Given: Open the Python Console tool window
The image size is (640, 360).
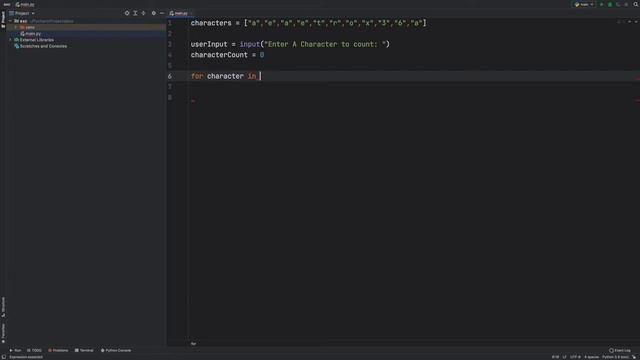Looking at the screenshot, I should click(116, 350).
